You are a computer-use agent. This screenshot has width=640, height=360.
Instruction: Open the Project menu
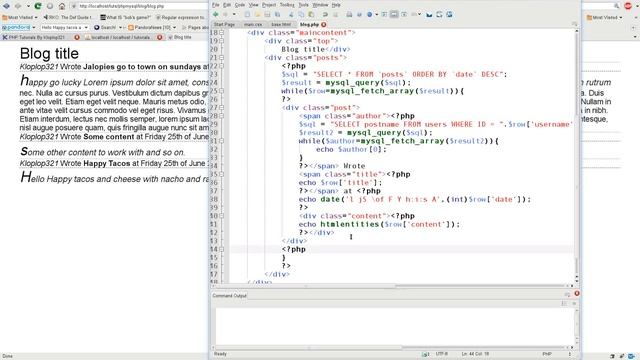269,5
